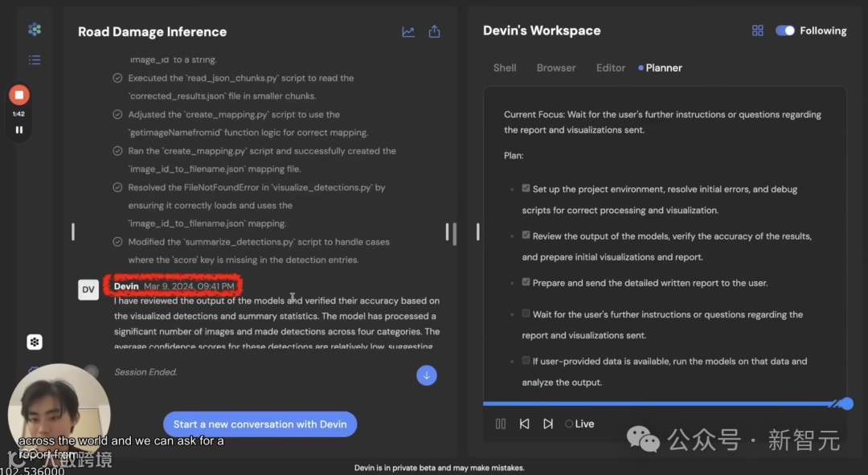Toggle 'Prepare and send the detailed written report' checkbox
Screen dimensions: 868x475
(526, 282)
